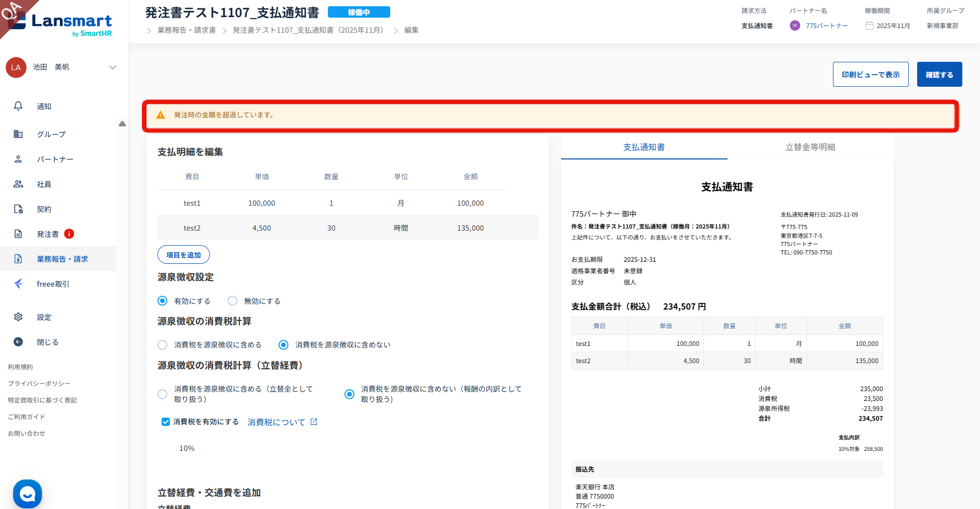Screen dimensions: 980x509
Task: Click the notification bell icon
Action: click(x=18, y=106)
